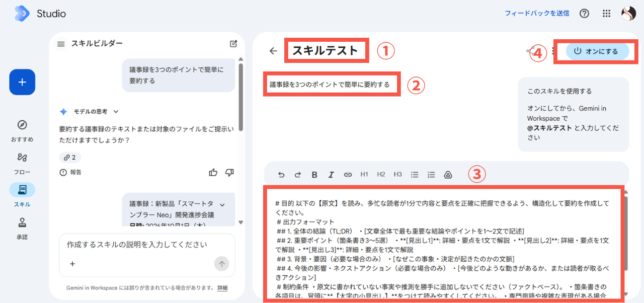The width and height of the screenshot is (644, 303).
Task: Start a new chat with the edit icon
Action: pos(233,44)
